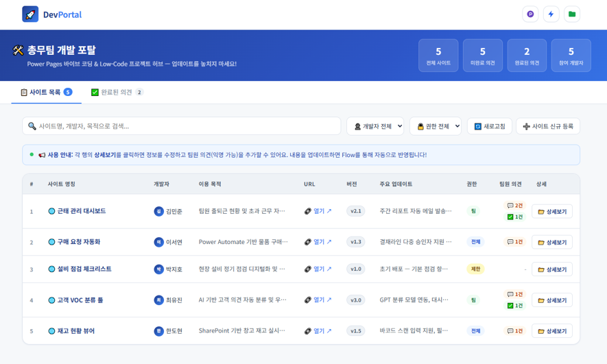Open 상세보기 for 설비 점검 체크리스트
607x364 pixels.
[x=552, y=269]
